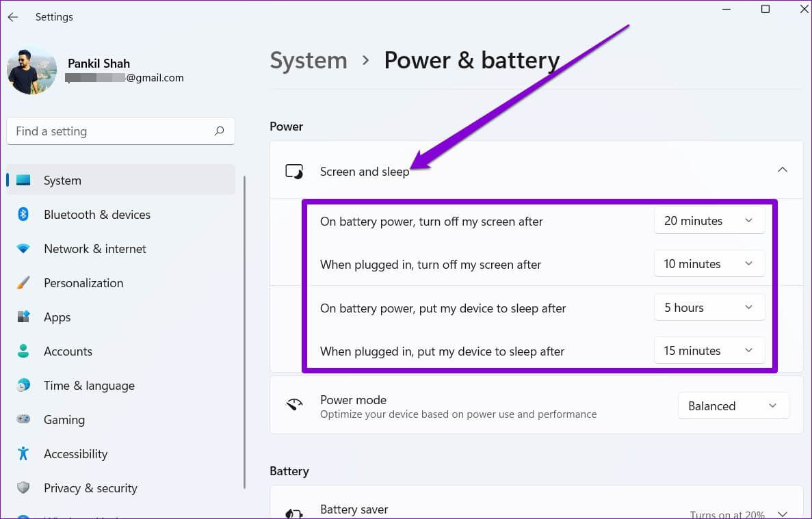
Task: Click the Apps icon in sidebar
Action: tap(23, 317)
